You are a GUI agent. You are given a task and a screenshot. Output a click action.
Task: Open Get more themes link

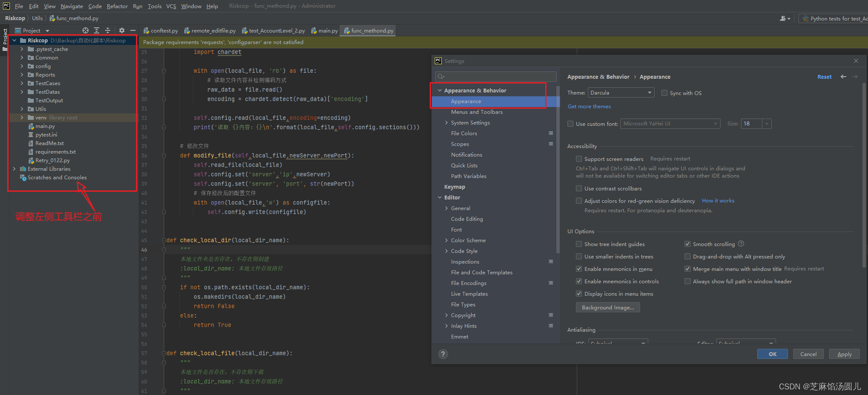tap(589, 107)
